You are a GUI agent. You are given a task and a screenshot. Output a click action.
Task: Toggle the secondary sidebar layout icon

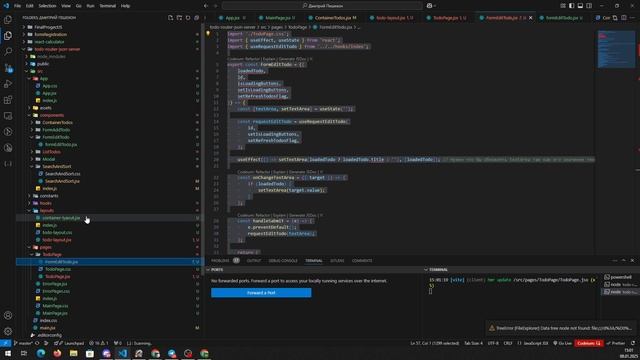(x=589, y=6)
